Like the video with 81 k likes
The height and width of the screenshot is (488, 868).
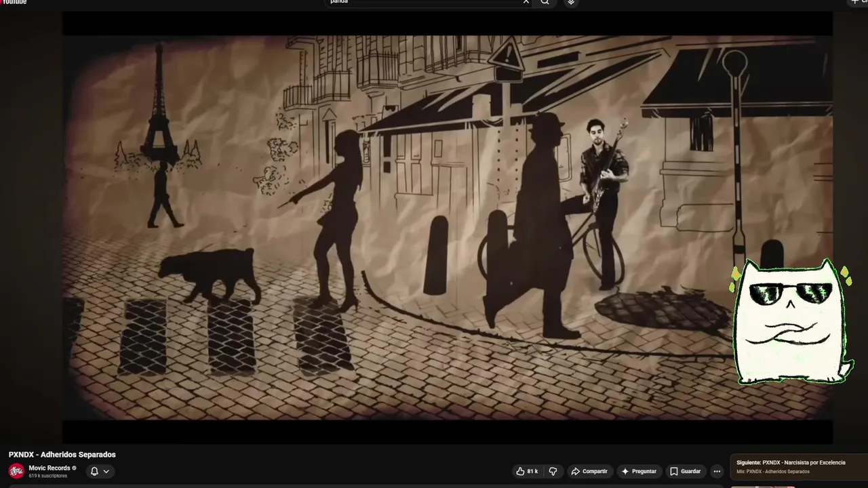pyautogui.click(x=527, y=471)
